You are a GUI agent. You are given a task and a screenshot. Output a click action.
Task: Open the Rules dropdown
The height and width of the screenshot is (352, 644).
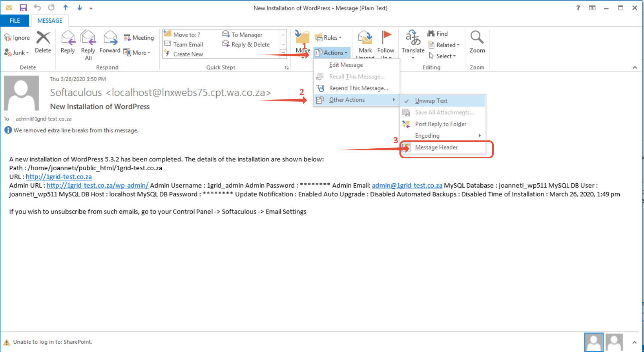pyautogui.click(x=328, y=38)
